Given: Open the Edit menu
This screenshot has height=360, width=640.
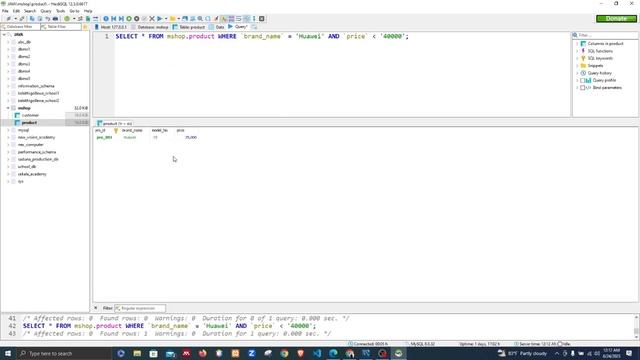Looking at the screenshot, I should (x=16, y=11).
